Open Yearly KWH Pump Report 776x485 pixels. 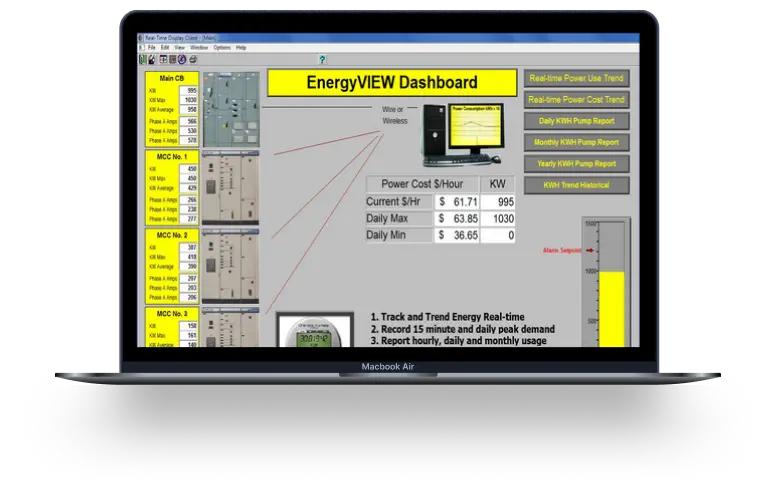click(577, 163)
